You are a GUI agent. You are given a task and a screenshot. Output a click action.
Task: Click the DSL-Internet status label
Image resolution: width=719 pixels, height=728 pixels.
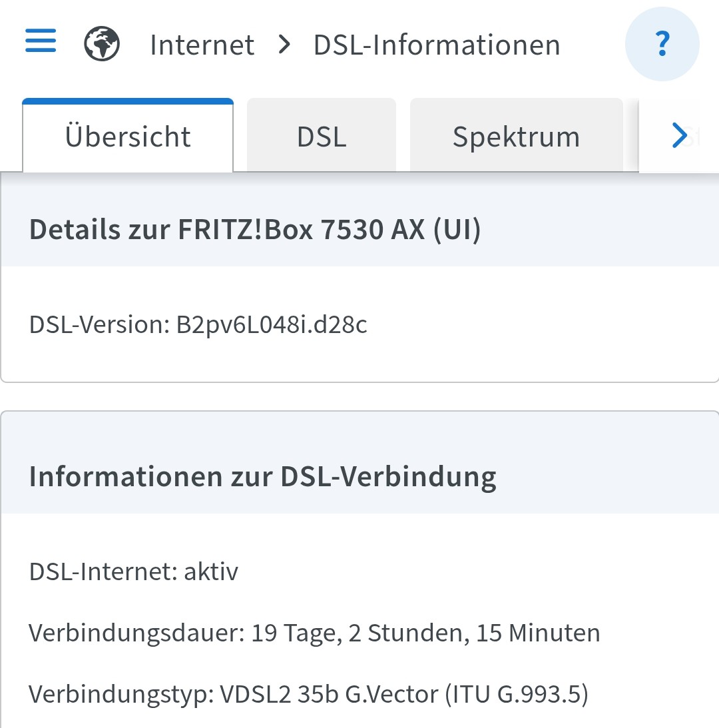[x=103, y=571]
